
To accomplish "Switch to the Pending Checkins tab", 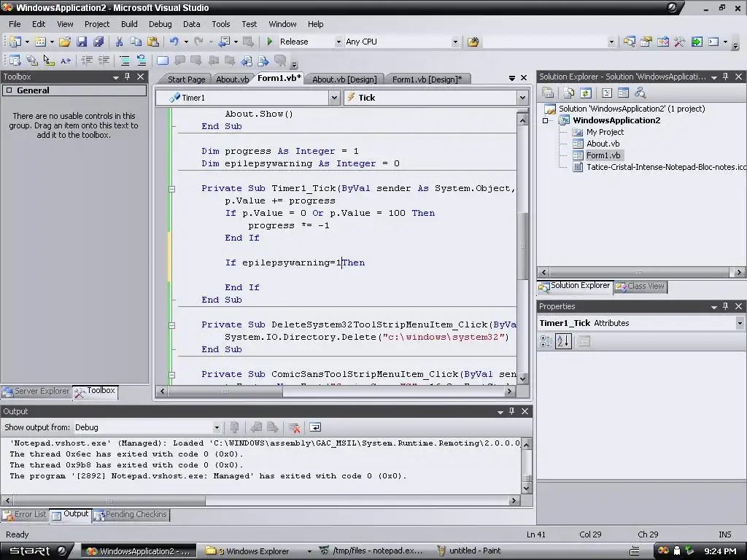I will click(131, 515).
